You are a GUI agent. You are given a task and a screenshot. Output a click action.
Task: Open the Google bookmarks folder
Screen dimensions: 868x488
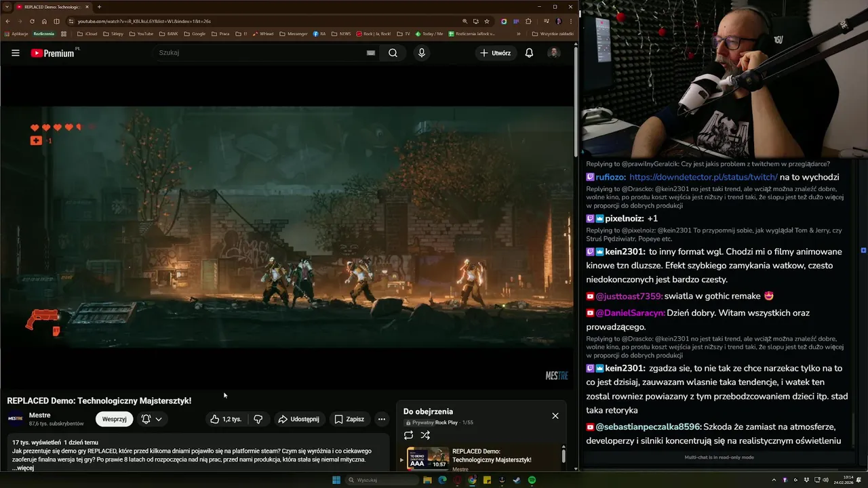click(x=195, y=33)
